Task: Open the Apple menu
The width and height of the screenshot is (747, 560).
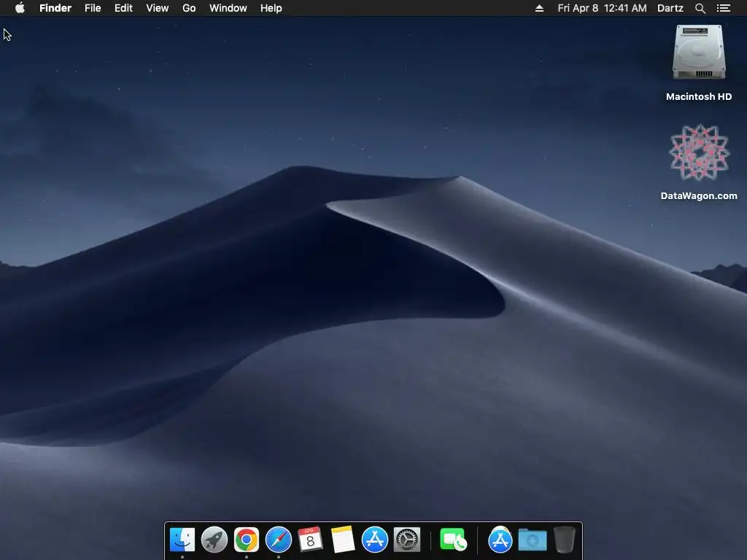Action: click(x=20, y=8)
